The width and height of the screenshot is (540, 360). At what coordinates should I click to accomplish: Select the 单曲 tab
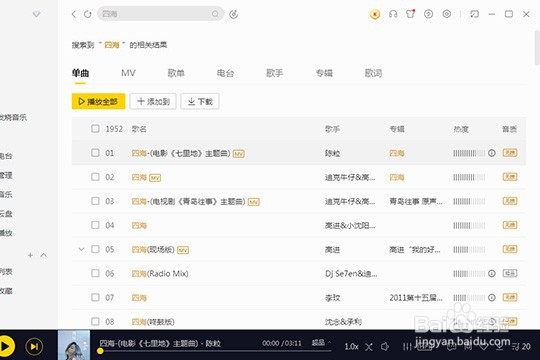[80, 73]
